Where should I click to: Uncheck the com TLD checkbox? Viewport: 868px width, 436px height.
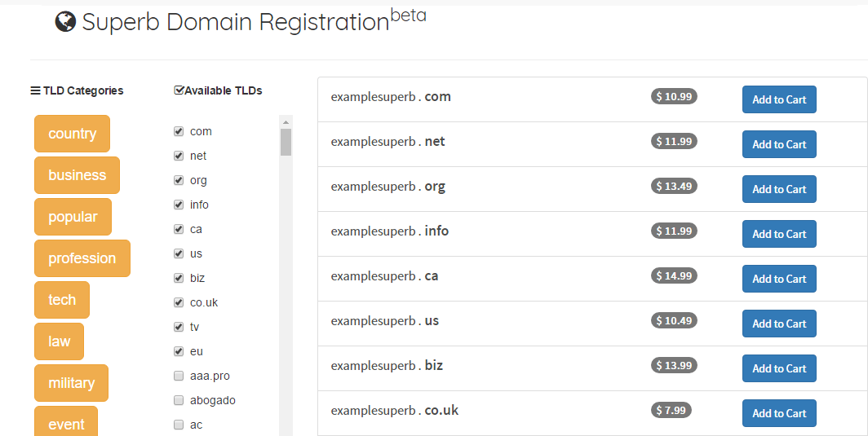[178, 131]
